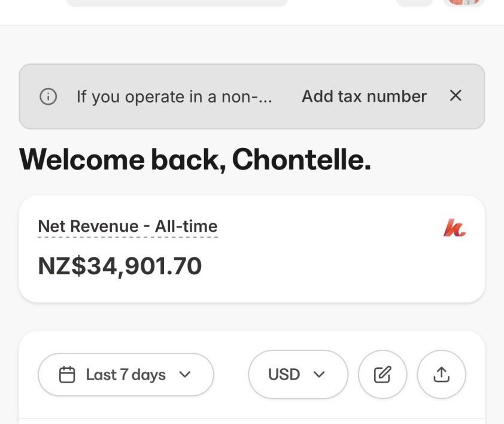Click the calendar icon in the date filter
504x424 pixels.
pyautogui.click(x=67, y=375)
